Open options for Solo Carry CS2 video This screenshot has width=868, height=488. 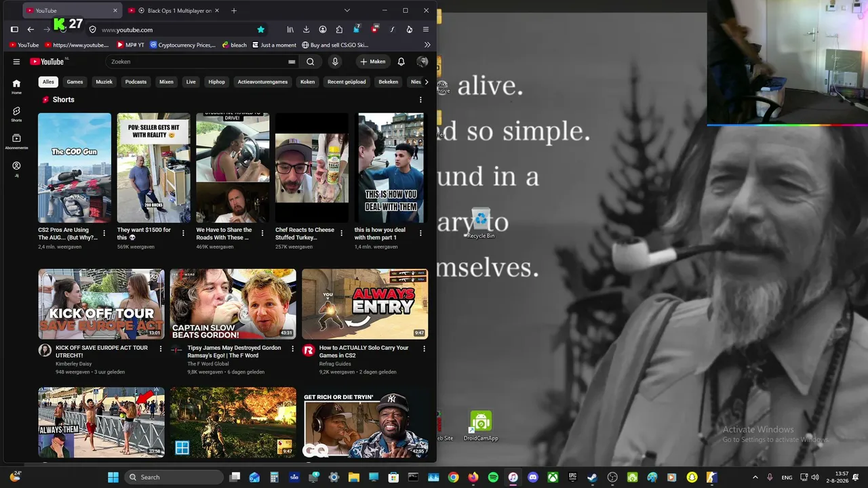(425, 348)
